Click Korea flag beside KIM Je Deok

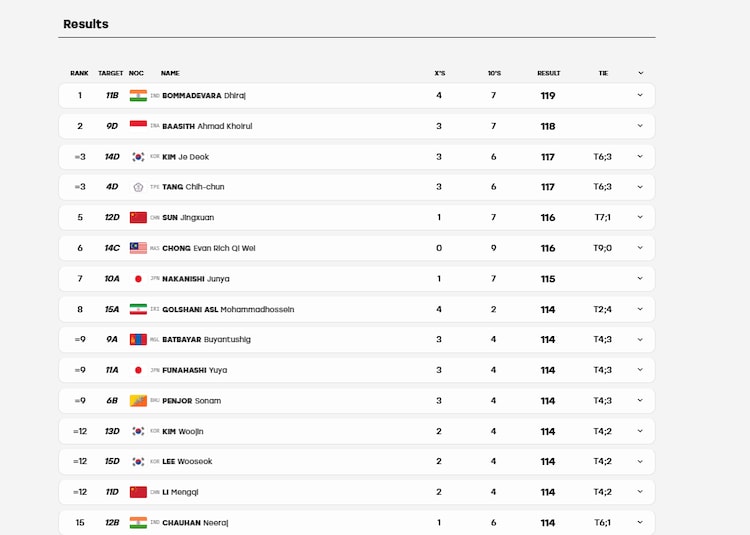138,157
